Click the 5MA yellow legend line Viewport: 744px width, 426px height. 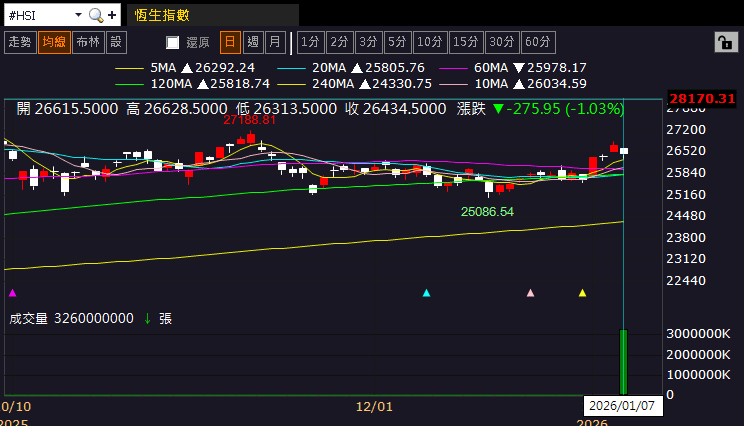point(130,68)
